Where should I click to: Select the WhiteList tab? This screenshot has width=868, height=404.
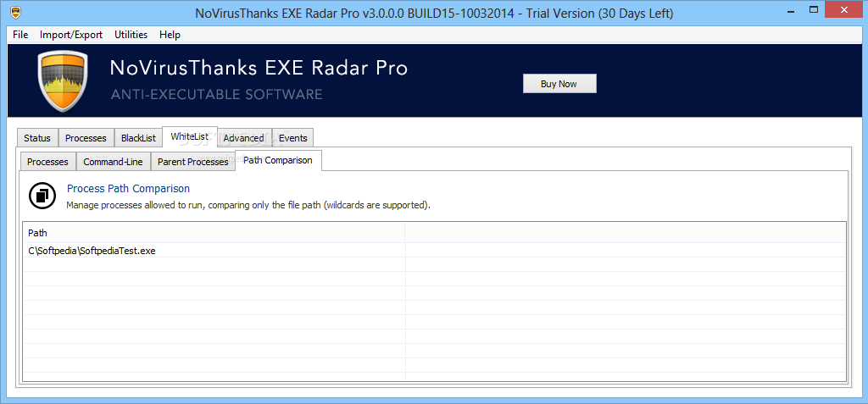tap(190, 136)
